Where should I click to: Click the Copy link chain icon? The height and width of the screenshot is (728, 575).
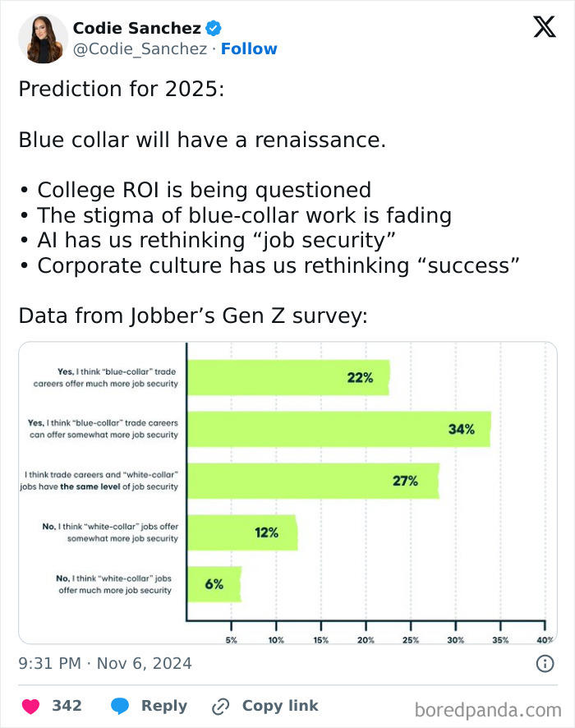click(218, 705)
